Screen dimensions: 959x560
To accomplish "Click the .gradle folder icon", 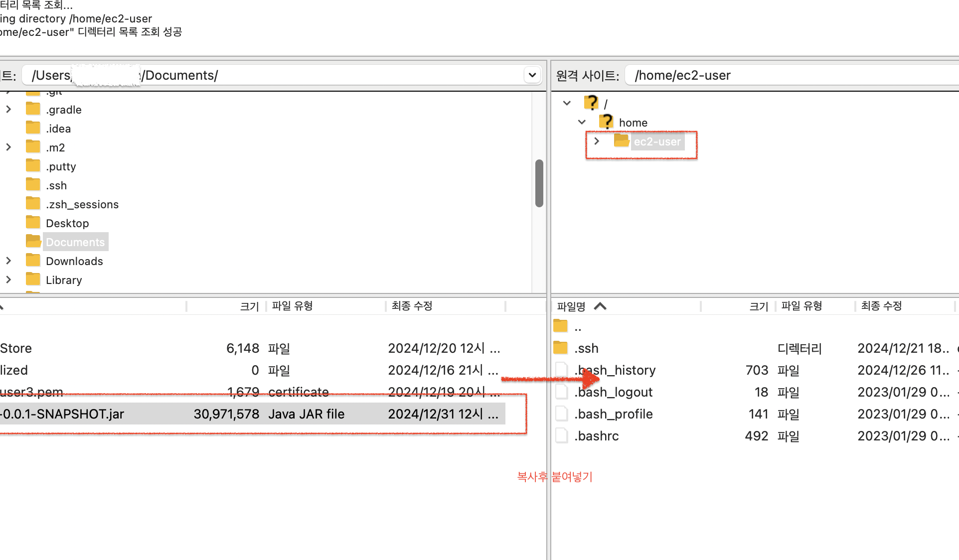I will click(x=33, y=109).
